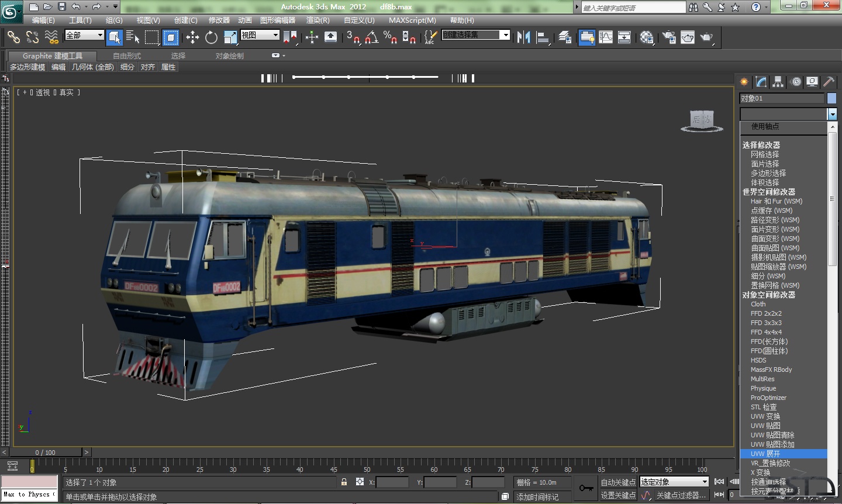Screen dimensions: 842x504
Task: Open the 编辑(E) menu
Action: (x=43, y=20)
